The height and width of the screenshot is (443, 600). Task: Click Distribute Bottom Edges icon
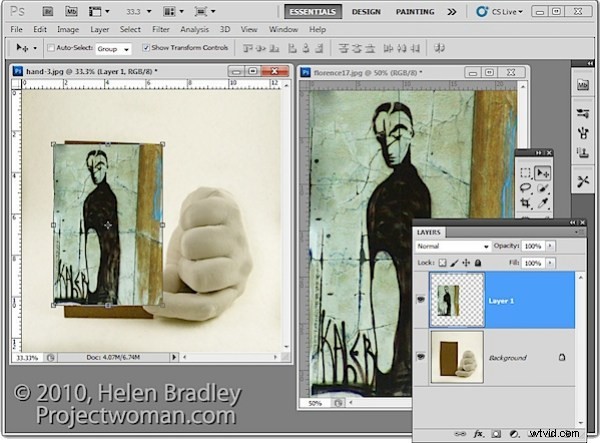tap(370, 48)
